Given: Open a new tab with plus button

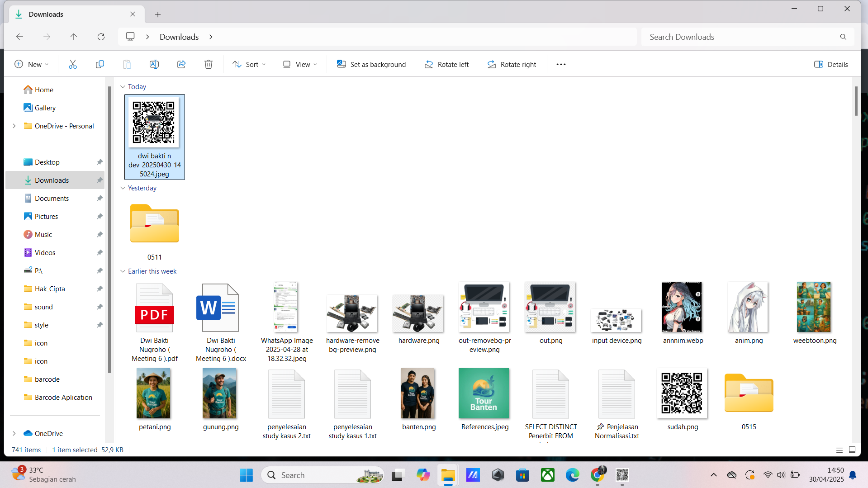Looking at the screenshot, I should point(158,14).
